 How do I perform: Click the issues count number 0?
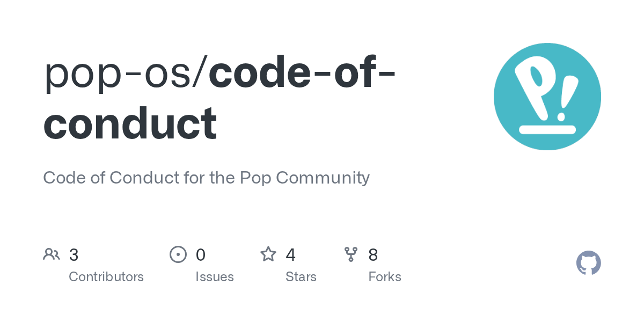click(x=201, y=254)
